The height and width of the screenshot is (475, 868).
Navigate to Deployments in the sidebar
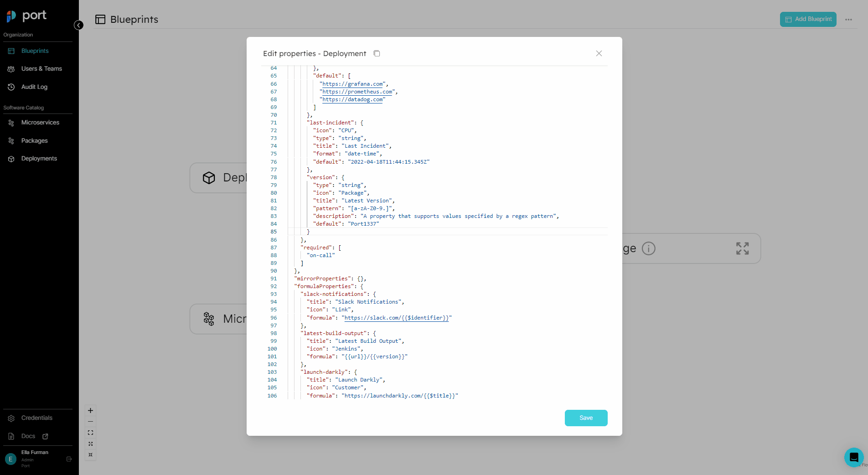[x=39, y=159]
